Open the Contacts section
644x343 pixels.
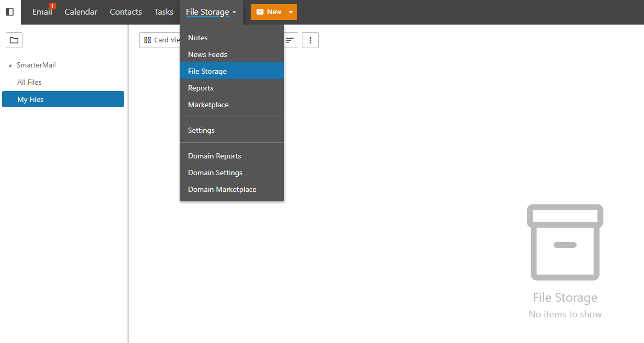tap(126, 12)
